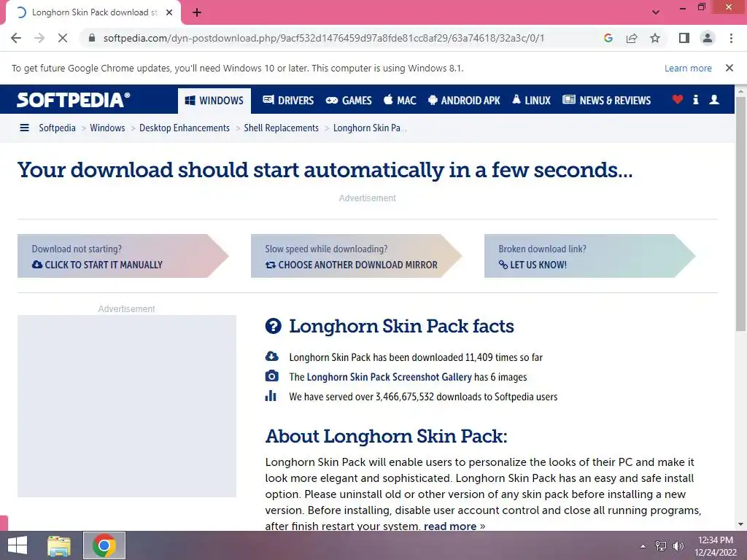The height and width of the screenshot is (560, 747).
Task: Open the Android APK section
Action: [464, 101]
